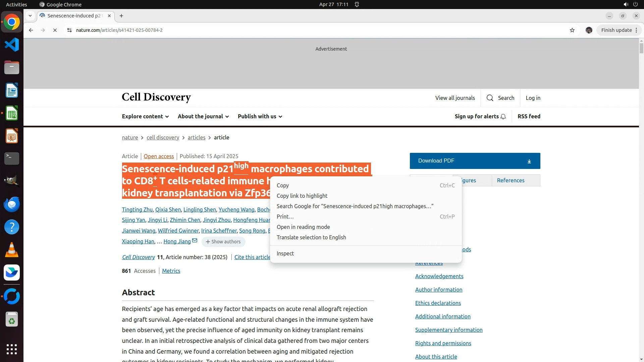This screenshot has width=644, height=362.
Task: Open About the journal dropdown
Action: pos(203,116)
